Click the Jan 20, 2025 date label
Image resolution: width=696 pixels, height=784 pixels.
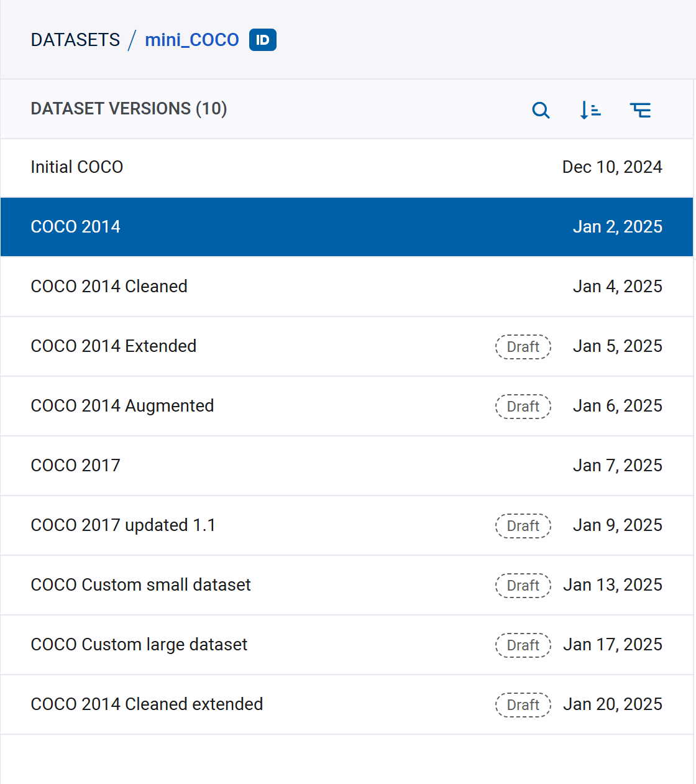613,704
